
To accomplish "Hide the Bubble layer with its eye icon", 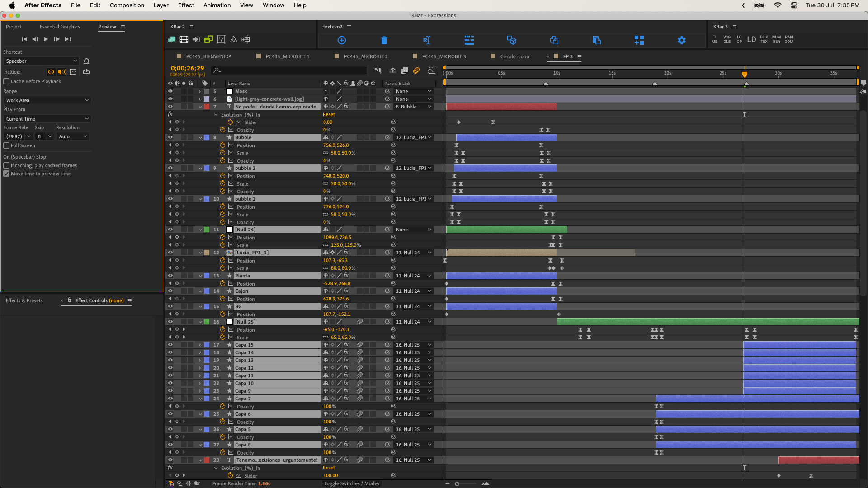I will 170,137.
